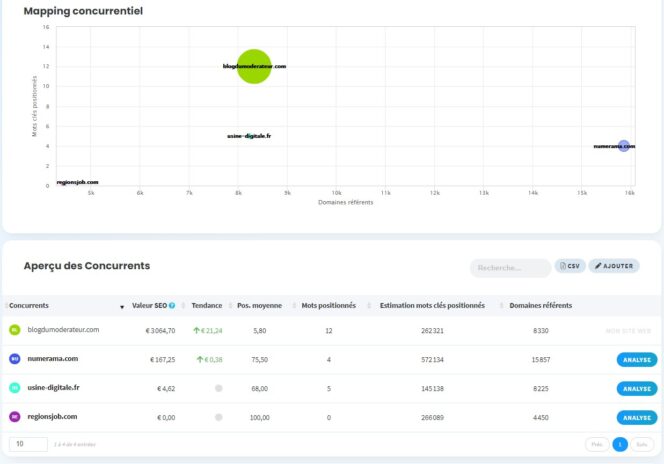Click the numerama.com blue avatar icon

pyautogui.click(x=15, y=359)
